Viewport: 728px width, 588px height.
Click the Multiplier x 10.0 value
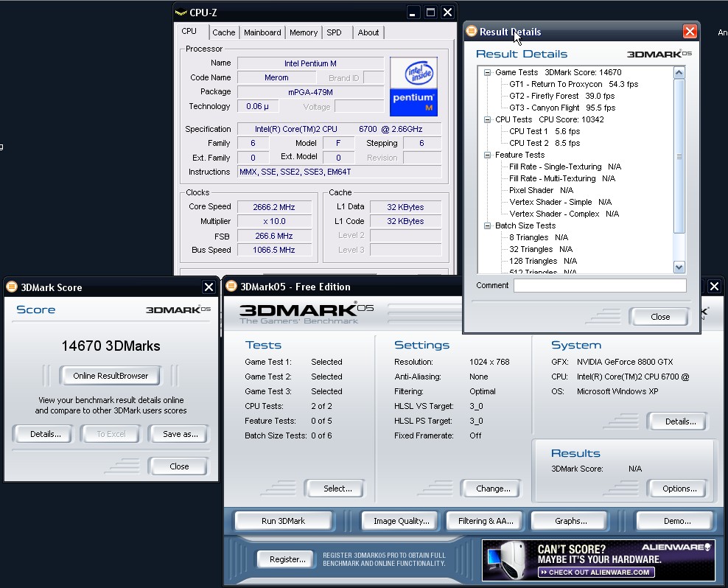(x=274, y=222)
